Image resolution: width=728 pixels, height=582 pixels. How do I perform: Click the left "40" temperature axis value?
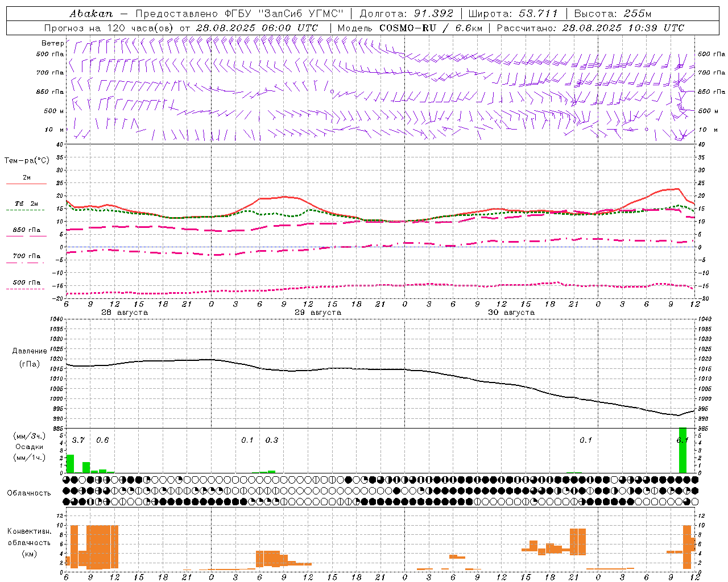(60, 144)
